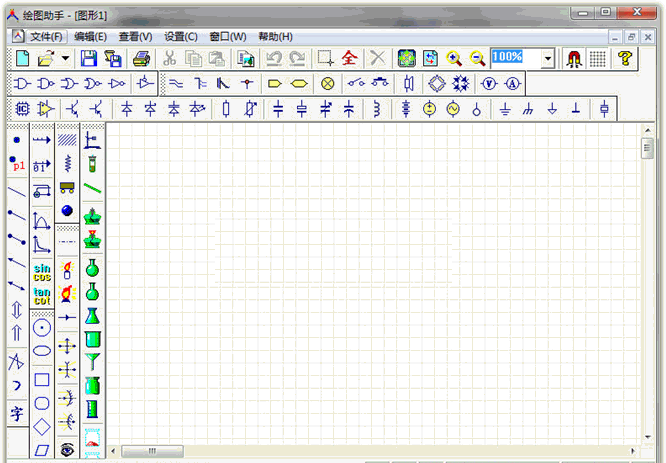666x463 pixels.
Task: Open the 帮助(H) help menu
Action: 275,36
